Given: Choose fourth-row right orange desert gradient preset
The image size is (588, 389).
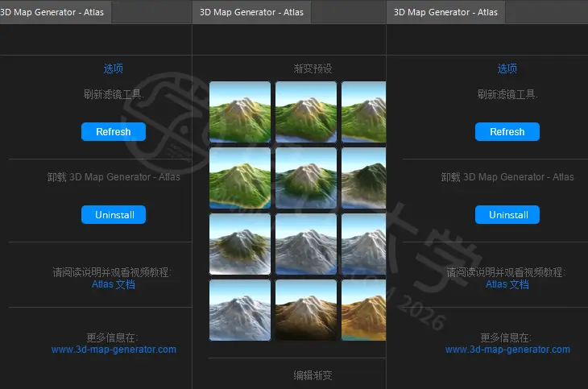Looking at the screenshot, I should [x=363, y=310].
